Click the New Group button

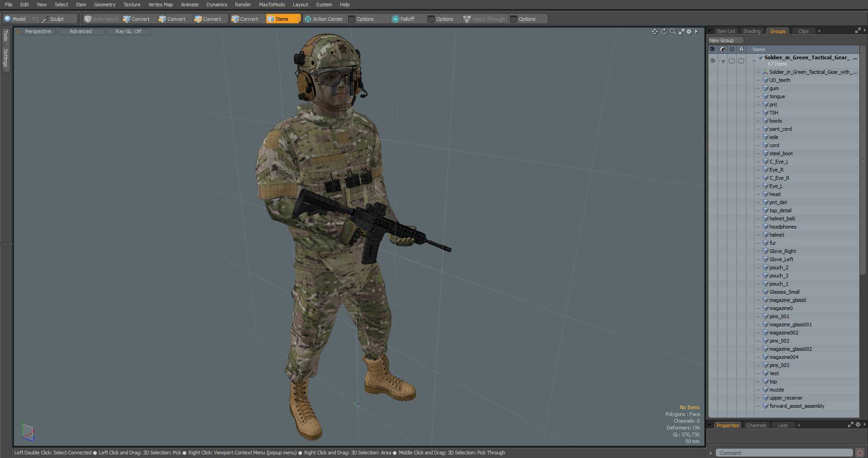[725, 40]
